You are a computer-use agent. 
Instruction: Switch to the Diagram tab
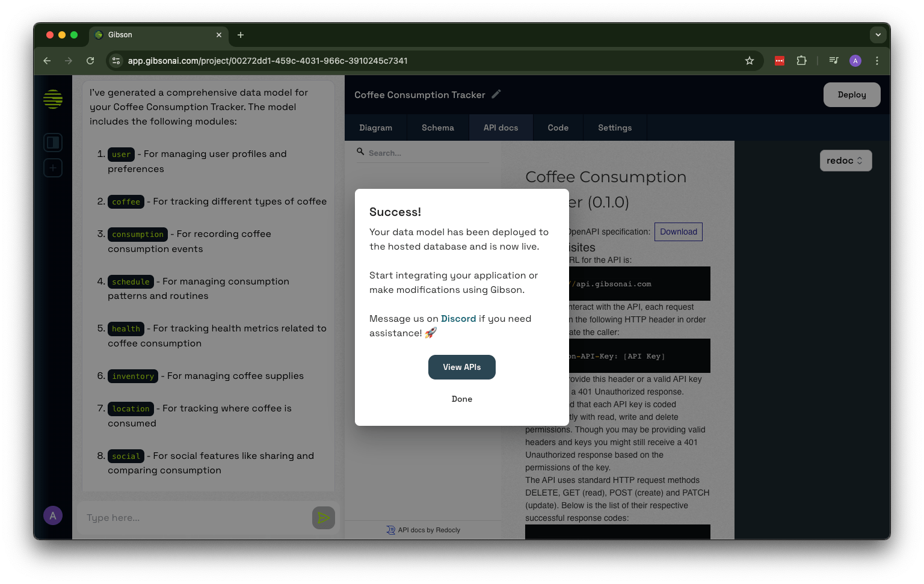pyautogui.click(x=375, y=128)
